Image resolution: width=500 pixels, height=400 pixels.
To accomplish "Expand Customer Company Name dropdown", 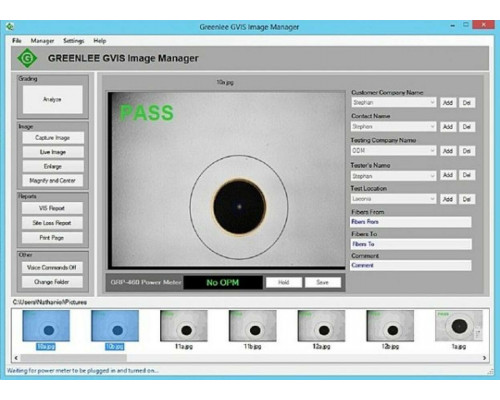I will (432, 102).
